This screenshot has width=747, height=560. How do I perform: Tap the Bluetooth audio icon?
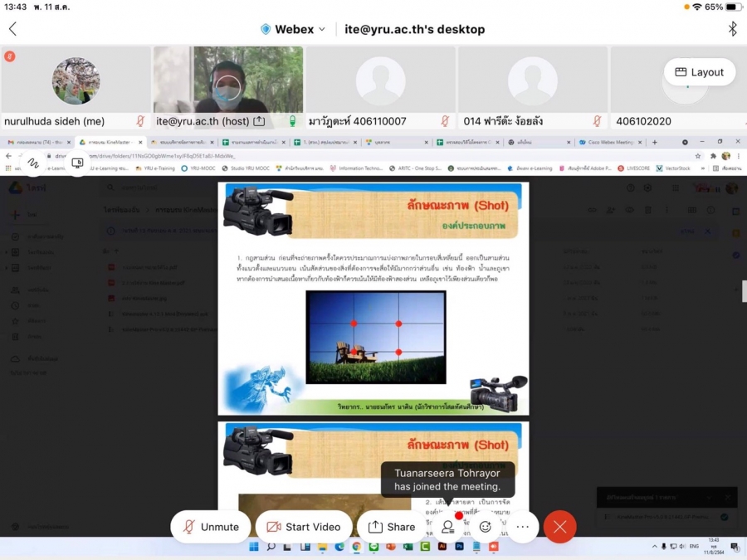tap(732, 29)
